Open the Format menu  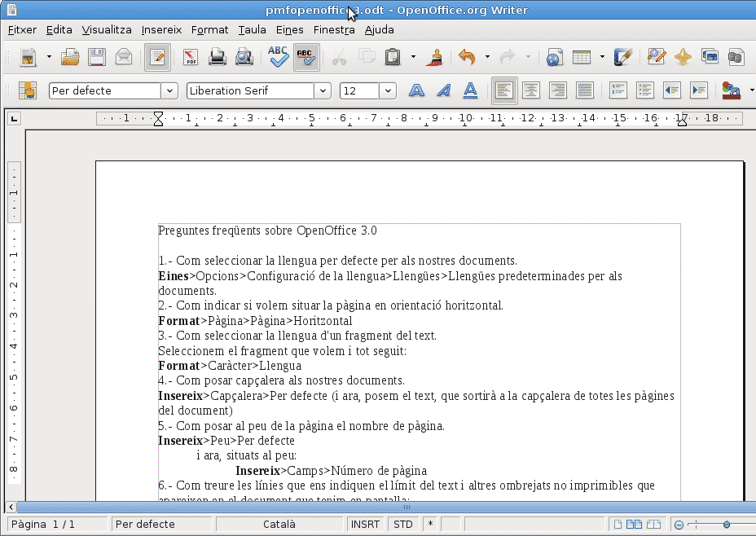(x=209, y=30)
